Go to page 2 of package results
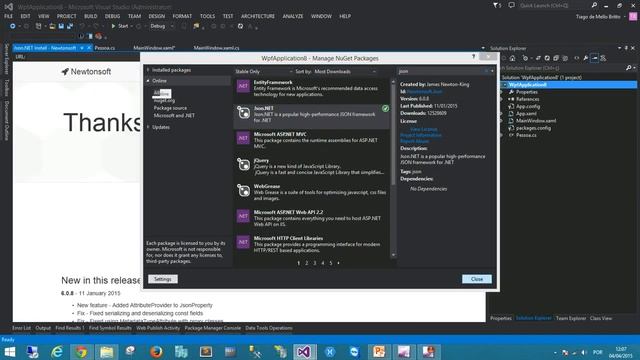This screenshot has height=360, width=640. click(307, 263)
